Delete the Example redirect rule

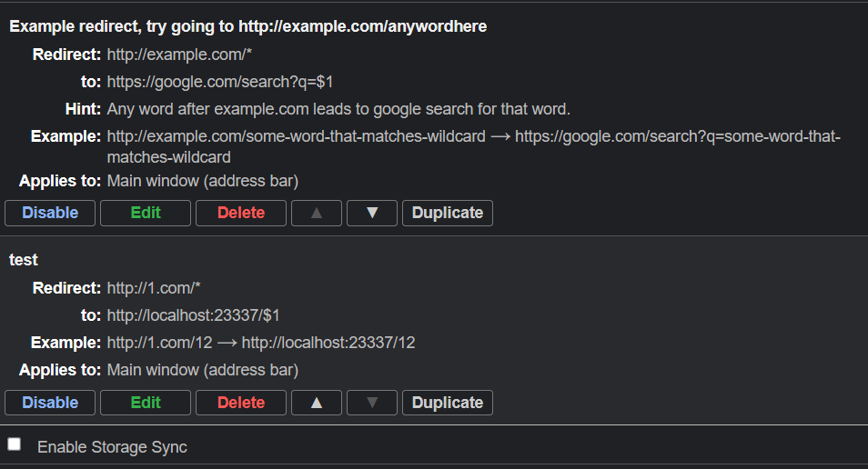(x=241, y=213)
